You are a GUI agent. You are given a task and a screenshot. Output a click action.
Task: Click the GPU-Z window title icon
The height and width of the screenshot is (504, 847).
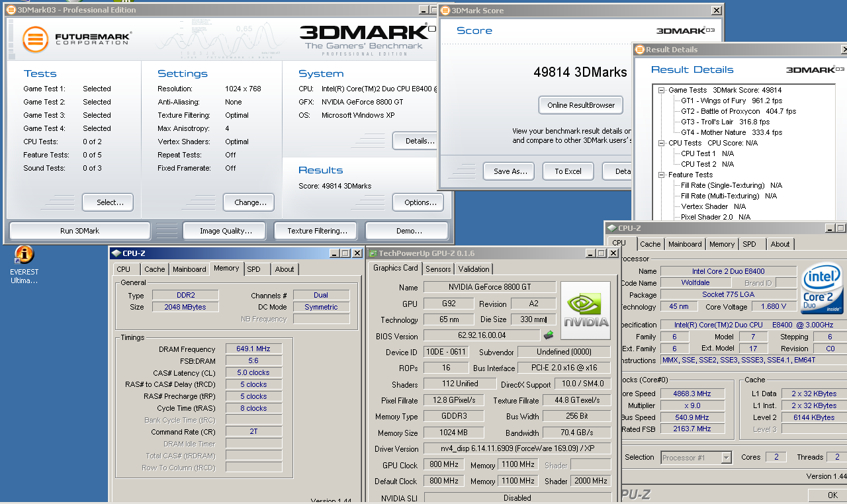[373, 253]
